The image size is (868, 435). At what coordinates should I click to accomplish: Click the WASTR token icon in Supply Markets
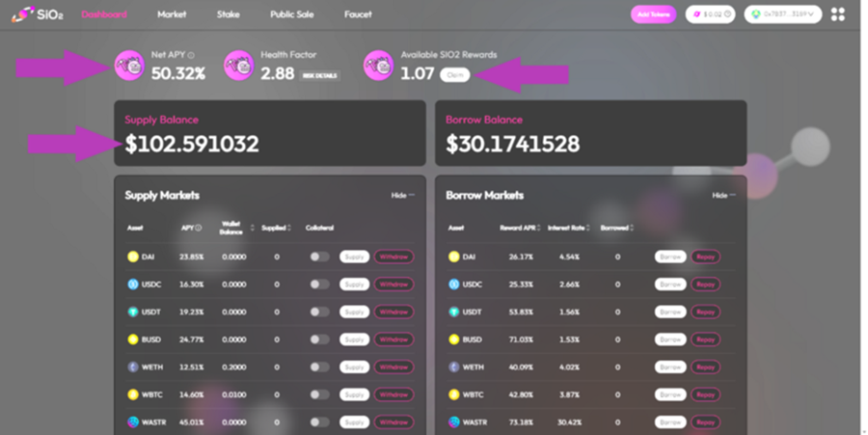point(133,421)
